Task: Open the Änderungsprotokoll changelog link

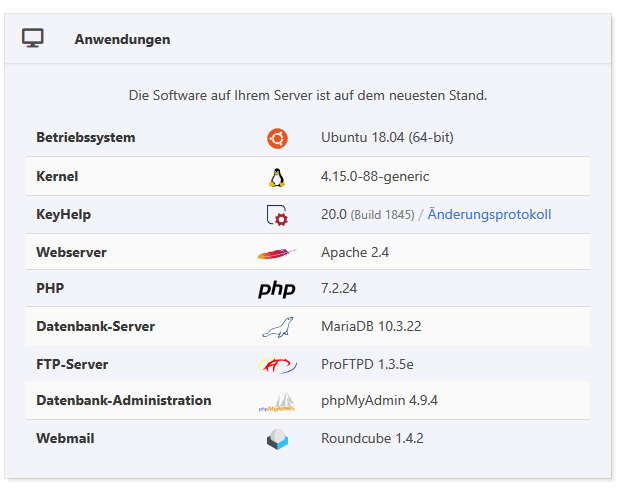Action: coord(489,214)
